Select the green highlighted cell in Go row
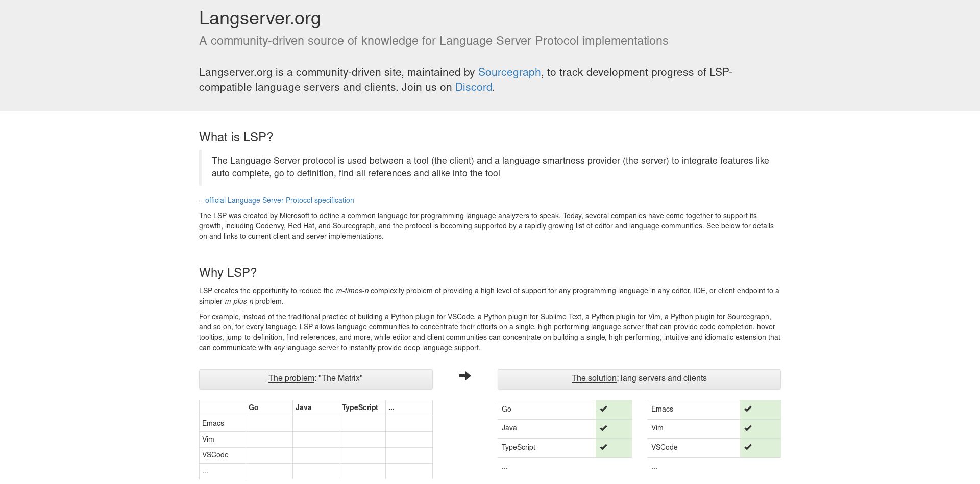Screen dimensions: 980x484 pyautogui.click(x=614, y=409)
